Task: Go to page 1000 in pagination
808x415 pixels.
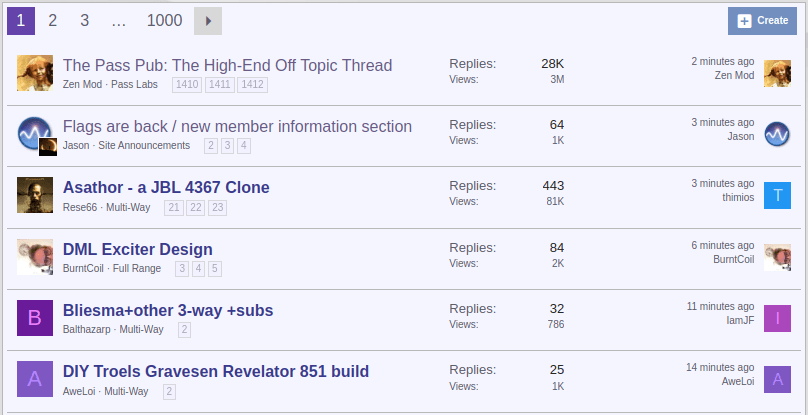Action: click(164, 21)
